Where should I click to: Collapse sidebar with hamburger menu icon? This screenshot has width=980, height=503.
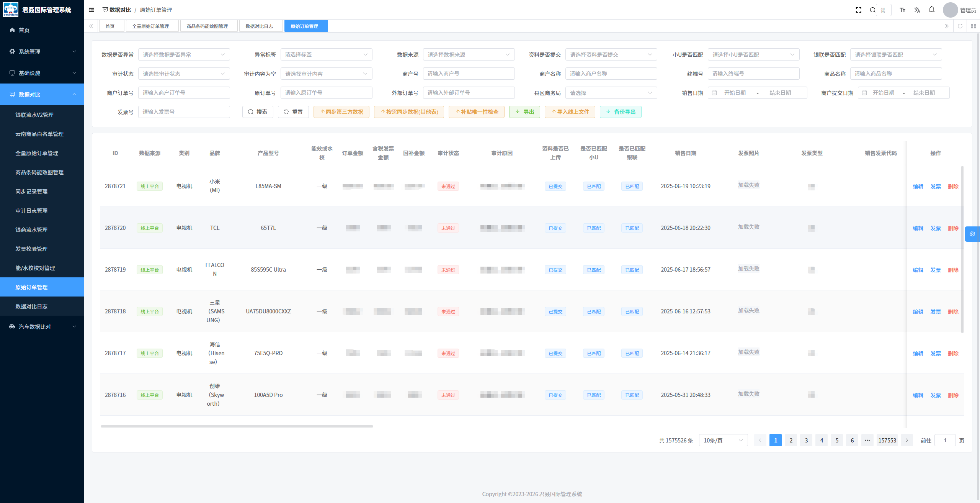(91, 10)
